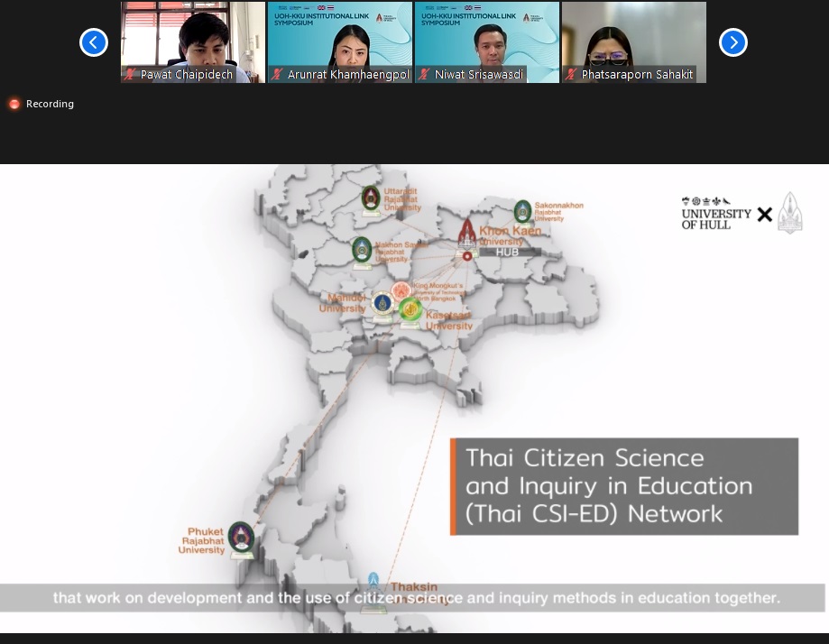Click the Kasetsart University green emblem
Screen dimensions: 829x644
[410, 309]
